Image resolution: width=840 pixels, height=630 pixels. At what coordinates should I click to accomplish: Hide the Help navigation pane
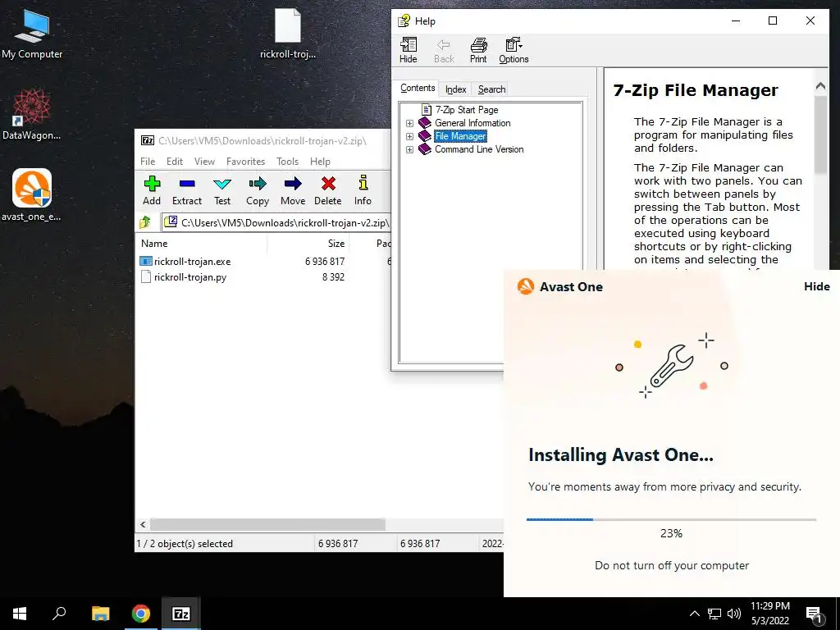coord(409,50)
